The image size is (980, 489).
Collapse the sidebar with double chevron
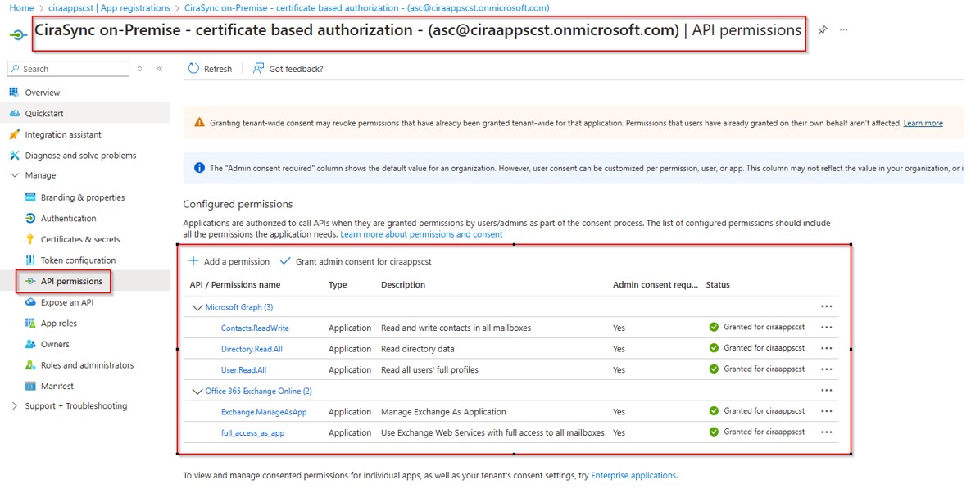coord(160,69)
